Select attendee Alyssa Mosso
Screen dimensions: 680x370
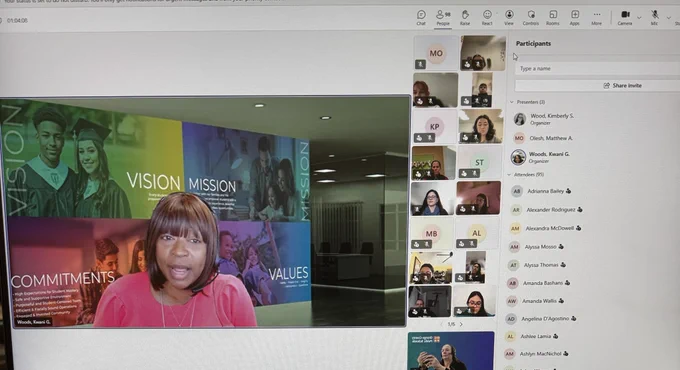(x=540, y=247)
